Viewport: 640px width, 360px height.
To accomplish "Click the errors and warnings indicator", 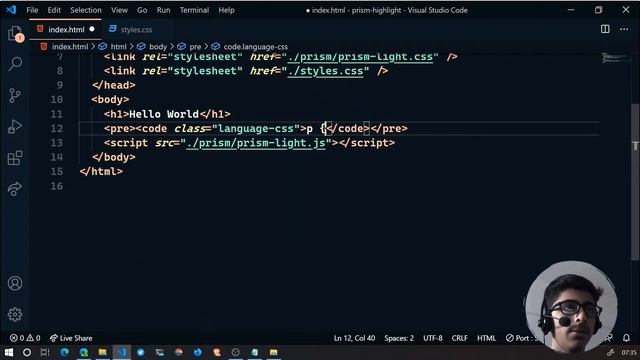I will click(x=25, y=338).
